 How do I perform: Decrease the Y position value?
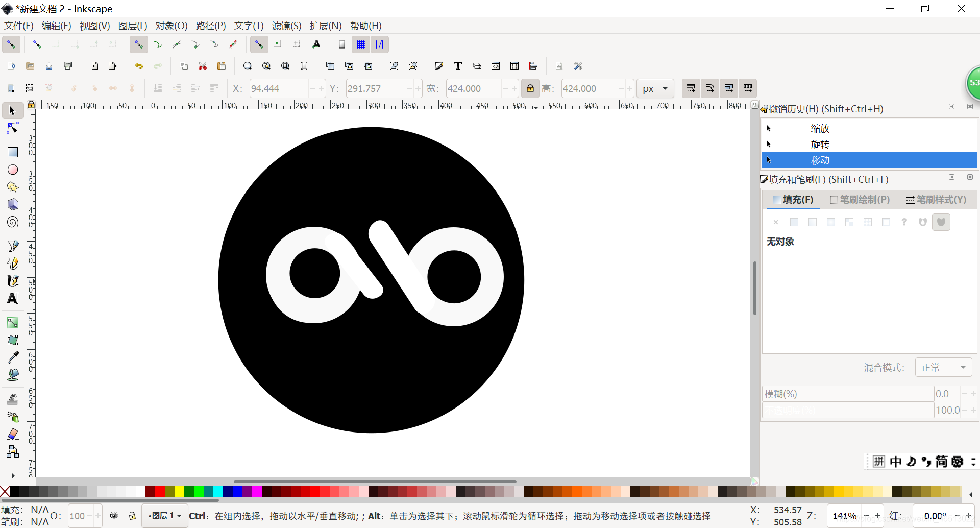409,88
